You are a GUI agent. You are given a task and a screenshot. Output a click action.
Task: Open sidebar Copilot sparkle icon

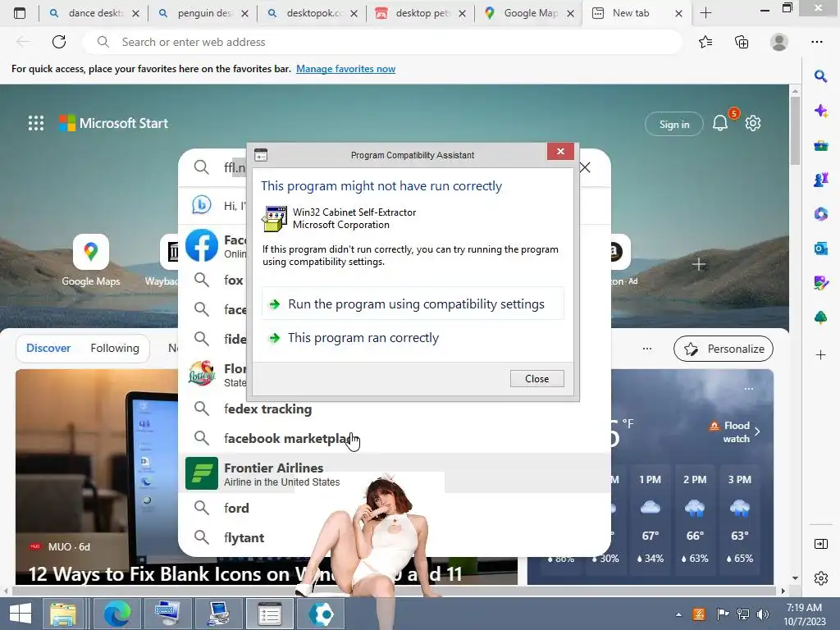click(x=820, y=111)
